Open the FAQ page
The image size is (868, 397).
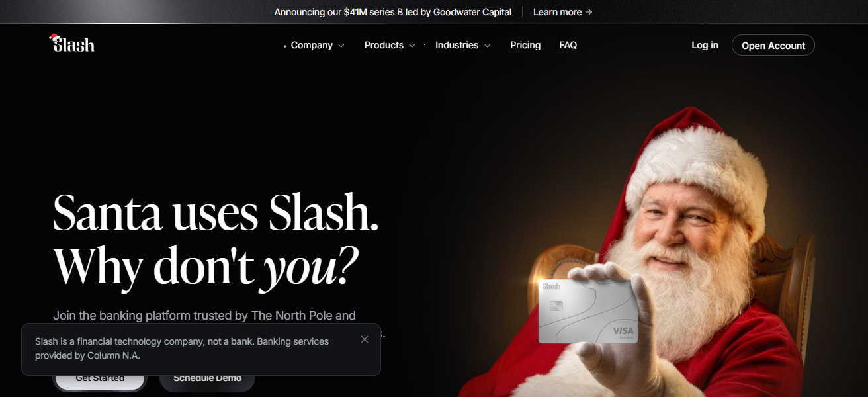(x=568, y=45)
